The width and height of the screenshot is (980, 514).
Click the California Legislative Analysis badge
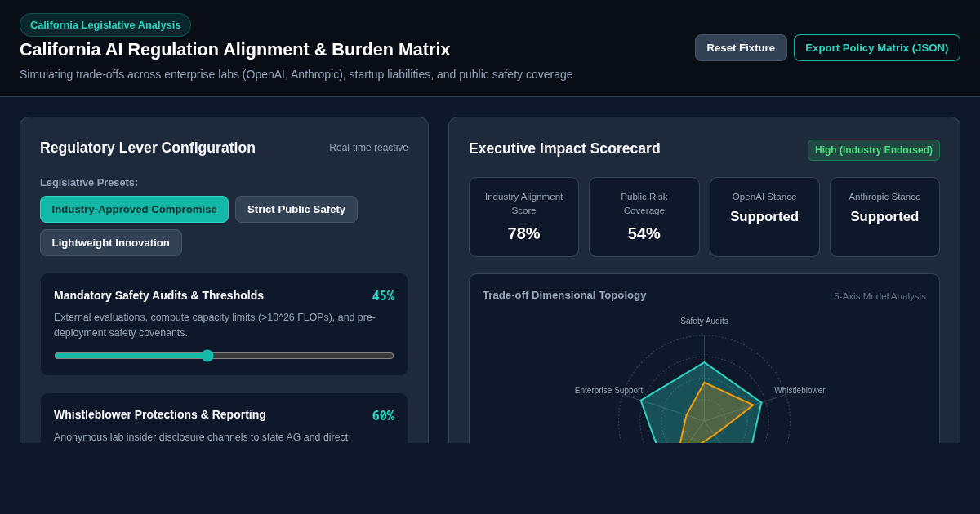105,24
